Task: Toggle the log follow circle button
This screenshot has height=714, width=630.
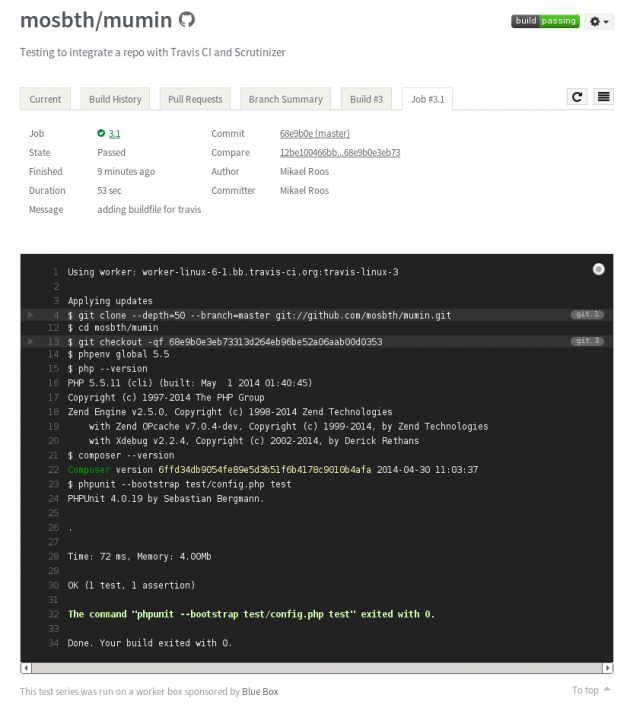Action: [599, 269]
